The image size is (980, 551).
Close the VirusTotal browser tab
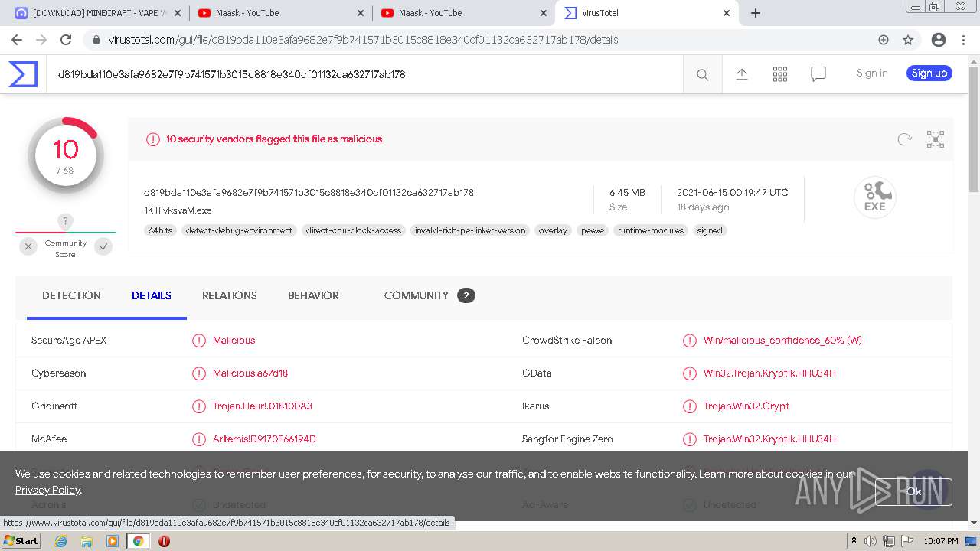(727, 13)
